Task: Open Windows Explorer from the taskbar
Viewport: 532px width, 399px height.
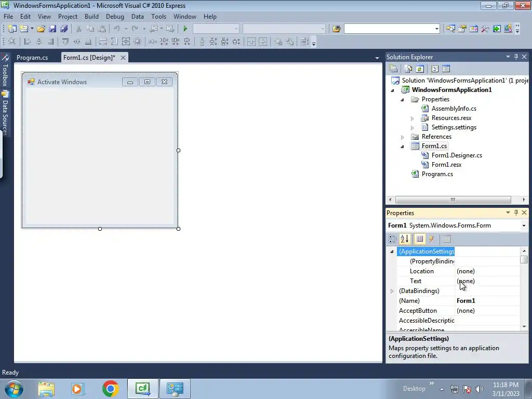Action: tap(46, 389)
